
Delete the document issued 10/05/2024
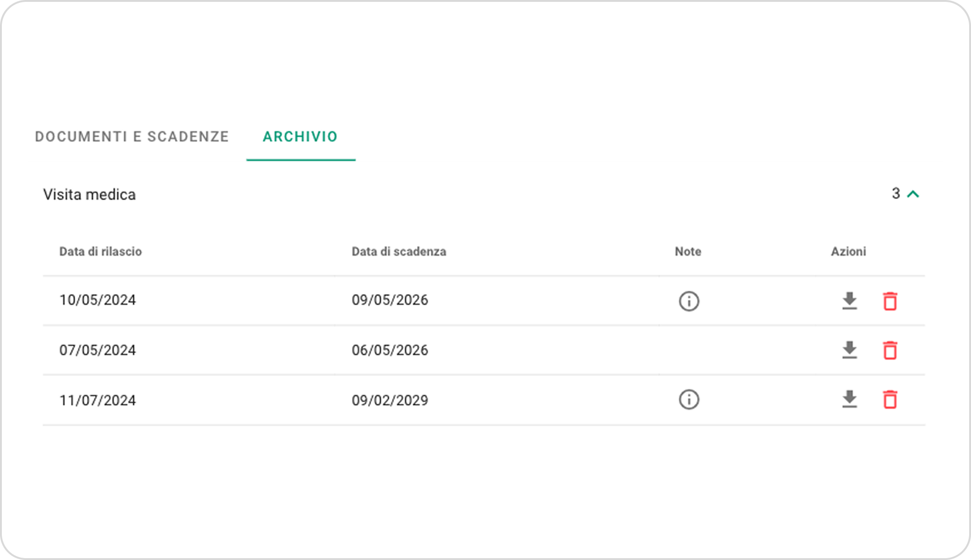890,301
